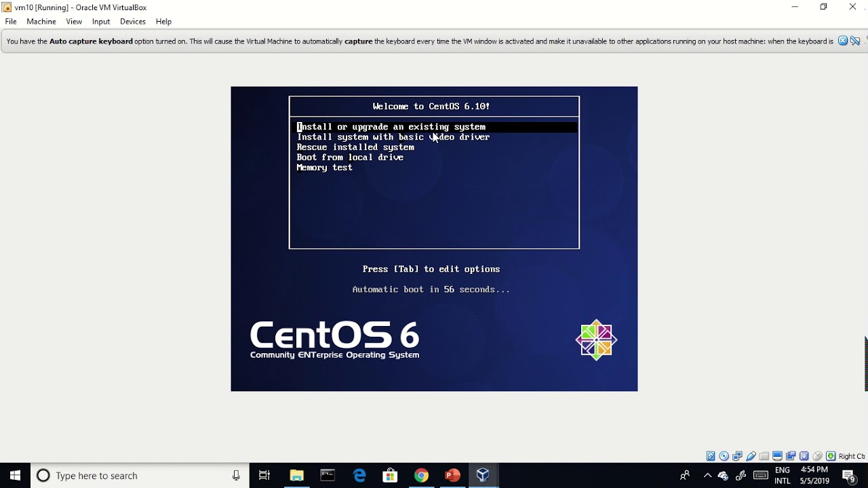The height and width of the screenshot is (488, 868).
Task: Click the mouse integration status icon
Action: tap(817, 456)
